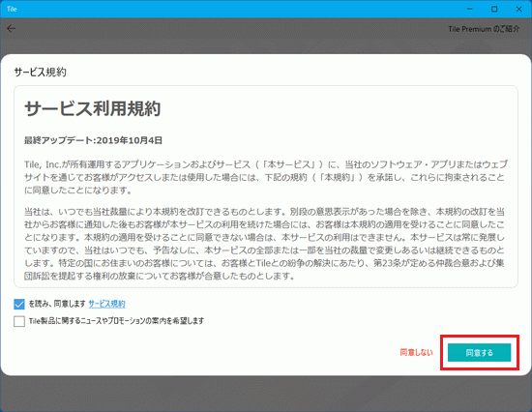Click the teal 同意する button
This screenshot has width=532, height=412.
click(479, 353)
